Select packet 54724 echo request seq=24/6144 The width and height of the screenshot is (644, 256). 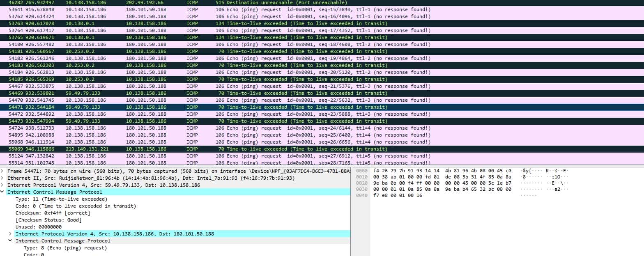click(x=205, y=128)
